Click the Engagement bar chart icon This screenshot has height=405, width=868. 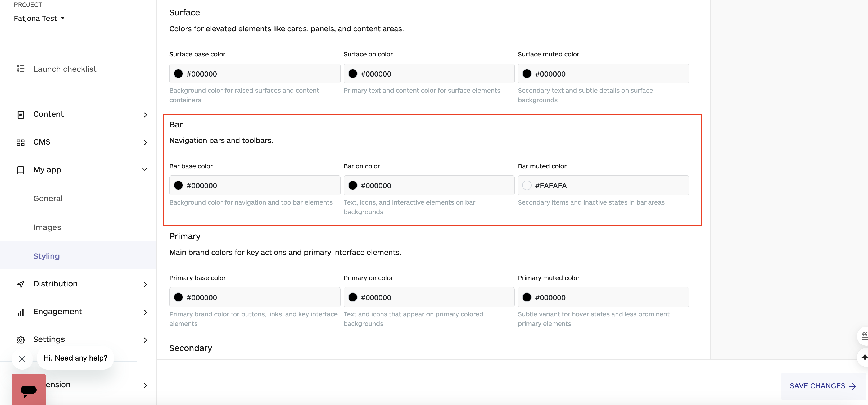coord(21,312)
